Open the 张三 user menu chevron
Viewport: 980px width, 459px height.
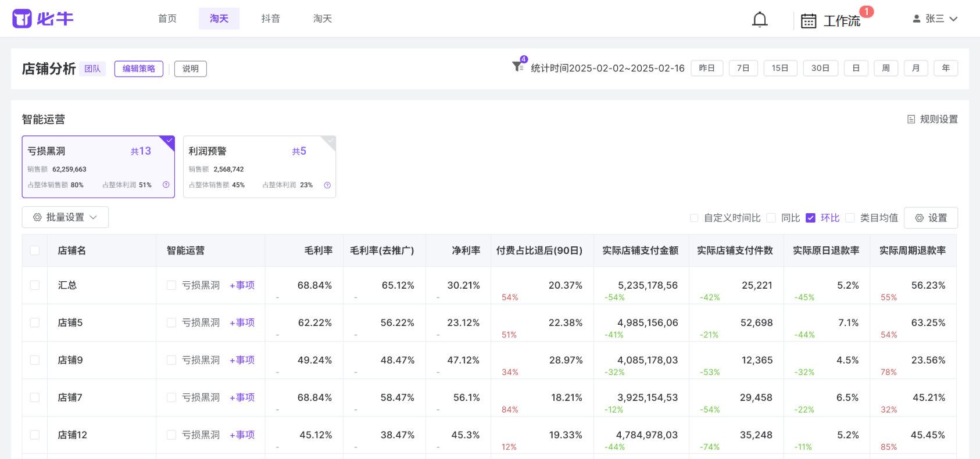(x=953, y=19)
